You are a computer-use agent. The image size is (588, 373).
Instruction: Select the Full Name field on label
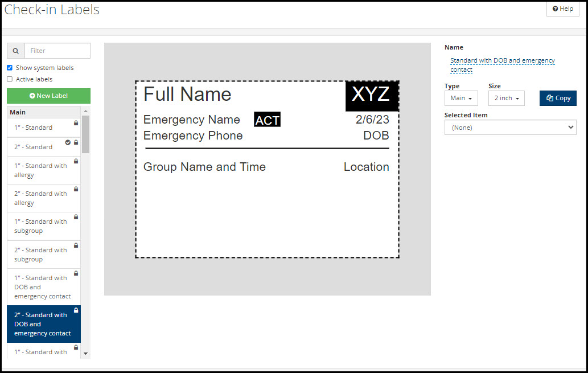pyautogui.click(x=187, y=94)
